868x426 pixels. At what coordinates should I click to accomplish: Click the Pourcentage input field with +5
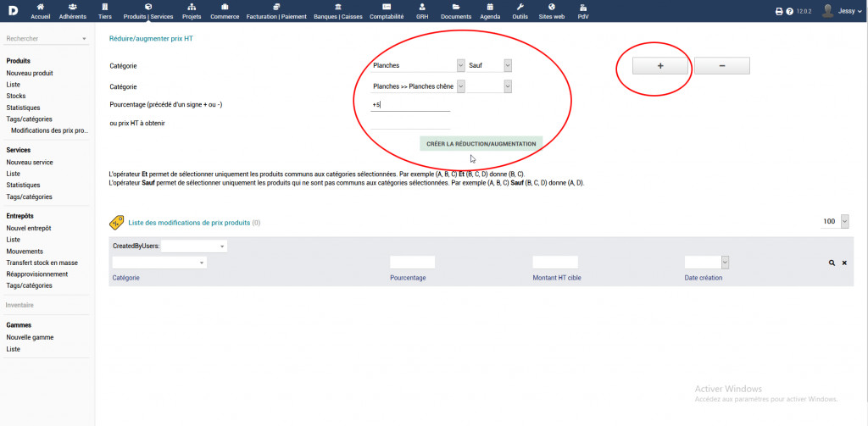410,104
